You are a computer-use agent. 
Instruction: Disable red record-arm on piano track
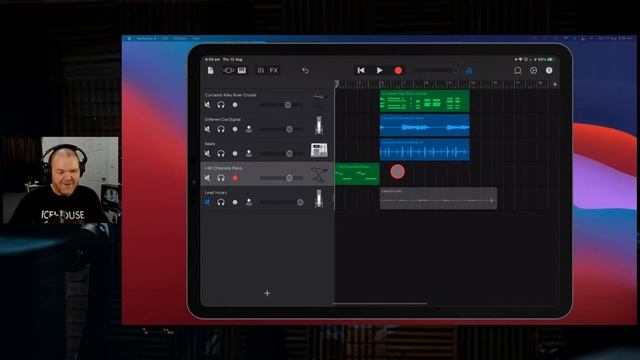pyautogui.click(x=235, y=178)
